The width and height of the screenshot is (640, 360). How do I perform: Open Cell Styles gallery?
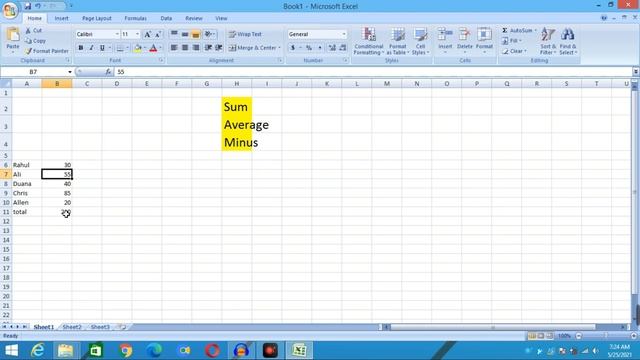coord(420,41)
